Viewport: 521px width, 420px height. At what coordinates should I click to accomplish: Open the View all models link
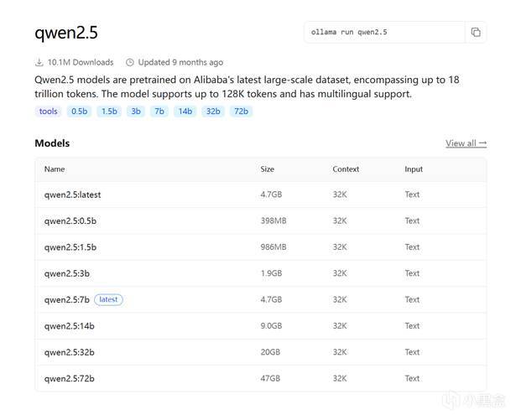click(x=466, y=143)
